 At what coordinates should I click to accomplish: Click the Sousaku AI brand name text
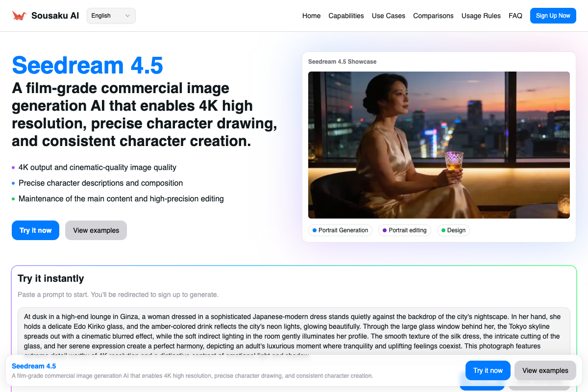55,16
